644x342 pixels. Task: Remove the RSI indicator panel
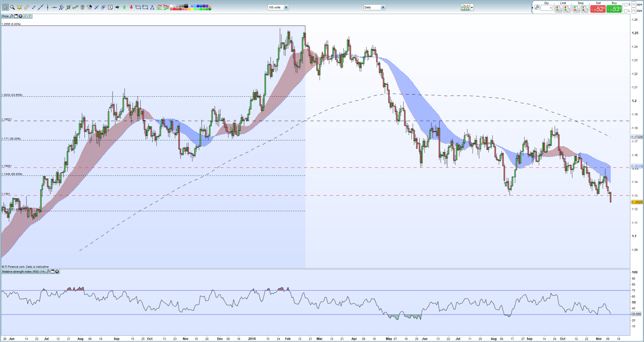[x=57, y=272]
